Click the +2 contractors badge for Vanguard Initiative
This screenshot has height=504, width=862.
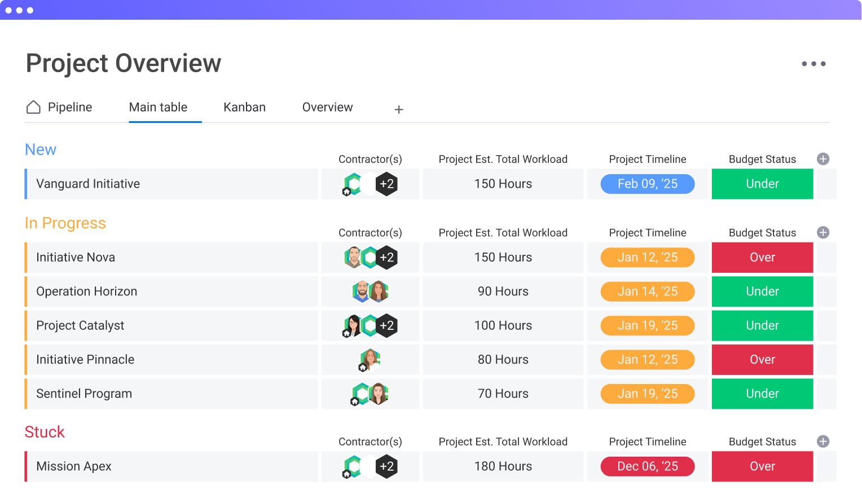(386, 184)
